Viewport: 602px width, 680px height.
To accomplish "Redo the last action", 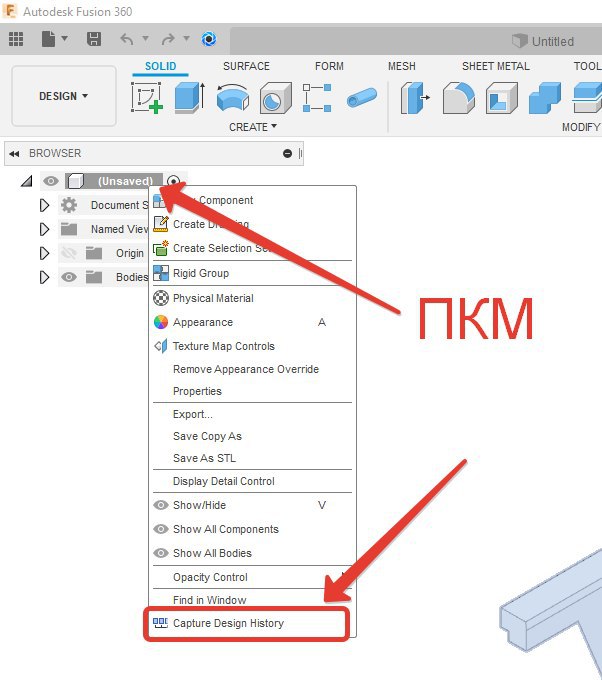I will (168, 39).
